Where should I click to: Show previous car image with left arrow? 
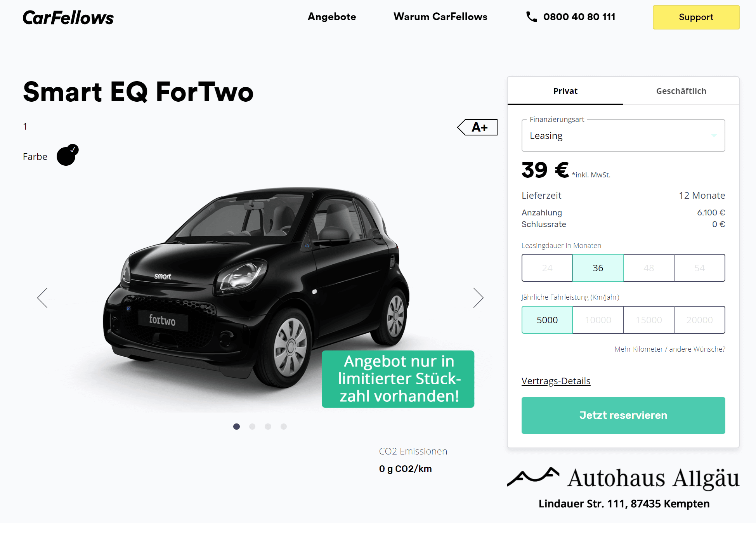(42, 298)
